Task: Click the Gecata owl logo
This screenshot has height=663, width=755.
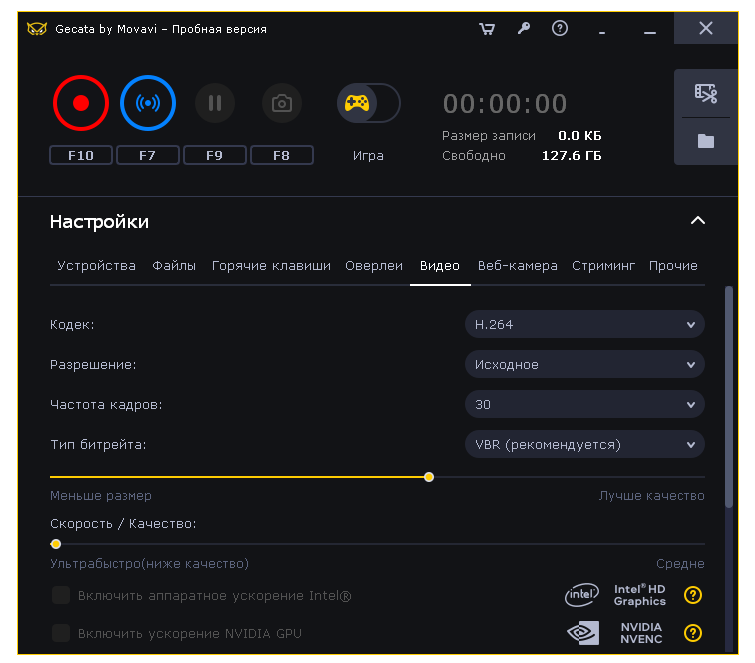Action: (37, 29)
